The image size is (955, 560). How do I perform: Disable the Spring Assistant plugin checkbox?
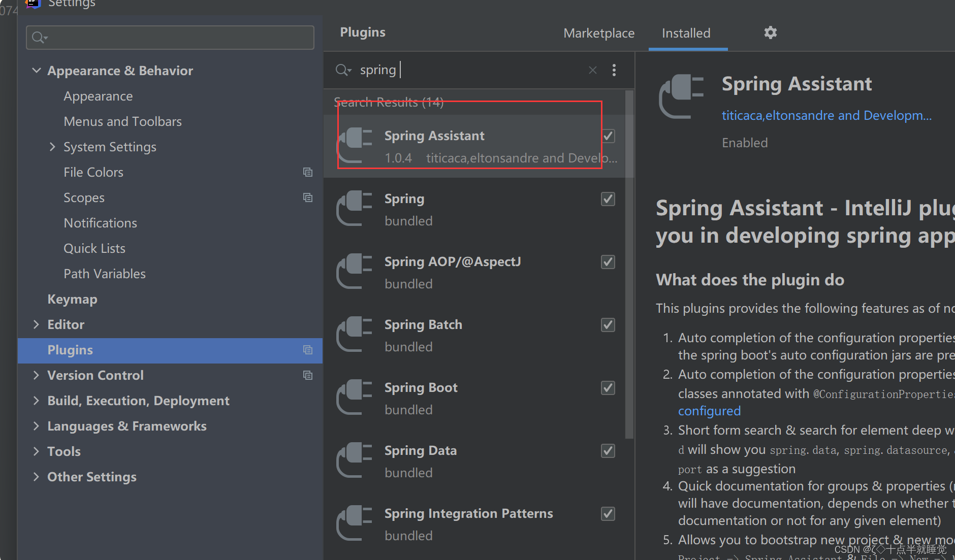(608, 136)
